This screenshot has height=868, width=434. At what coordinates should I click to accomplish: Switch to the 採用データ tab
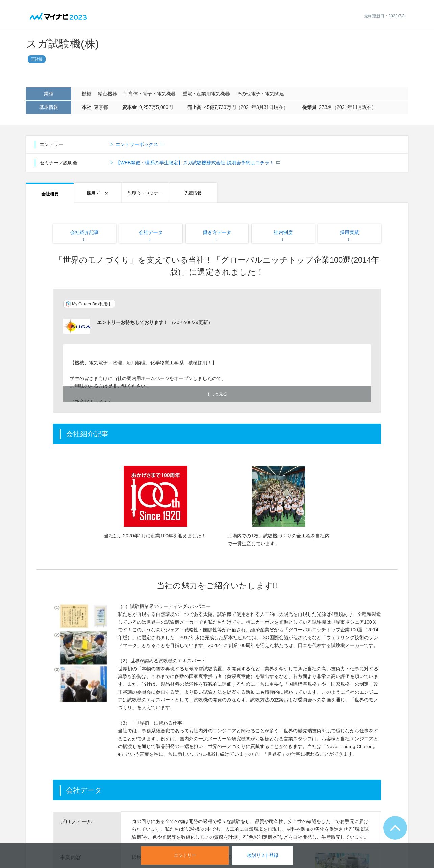pos(97,193)
